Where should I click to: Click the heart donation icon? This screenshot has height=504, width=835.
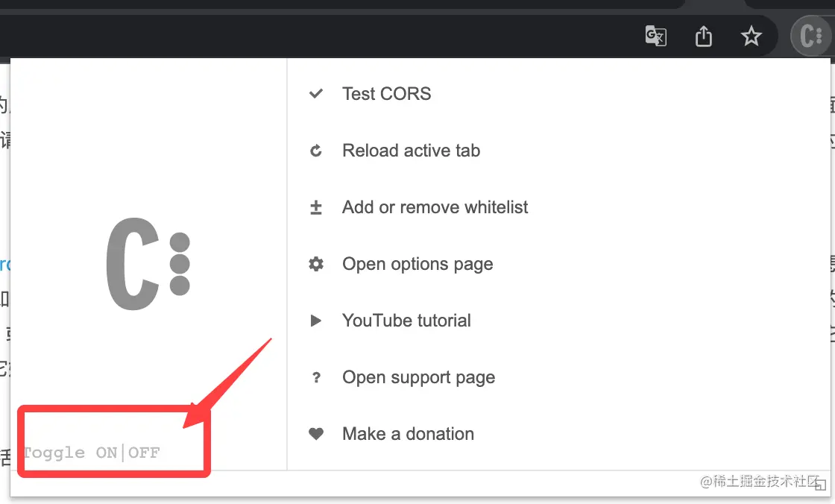click(x=316, y=434)
